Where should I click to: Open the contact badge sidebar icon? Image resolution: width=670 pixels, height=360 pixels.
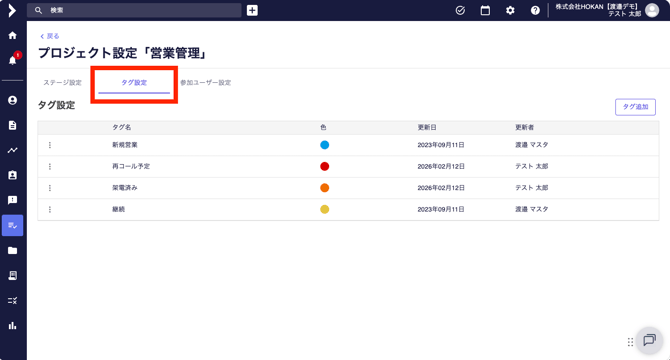tap(12, 175)
